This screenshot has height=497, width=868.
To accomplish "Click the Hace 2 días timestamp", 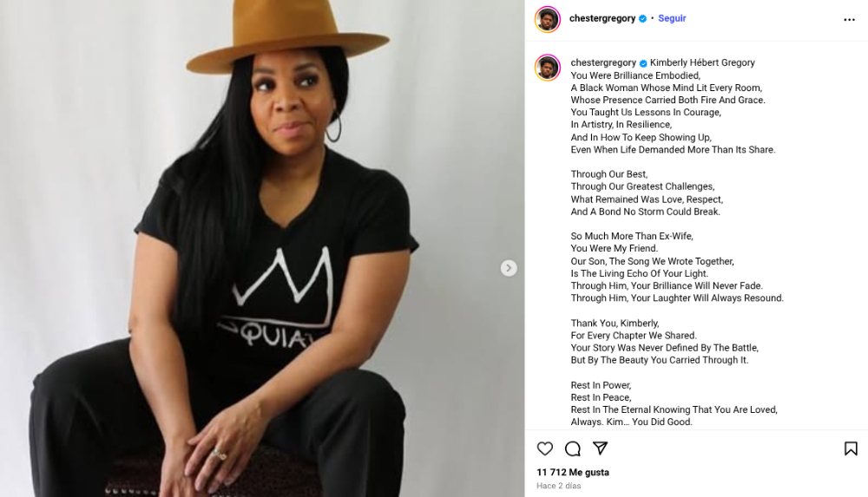I will (558, 486).
